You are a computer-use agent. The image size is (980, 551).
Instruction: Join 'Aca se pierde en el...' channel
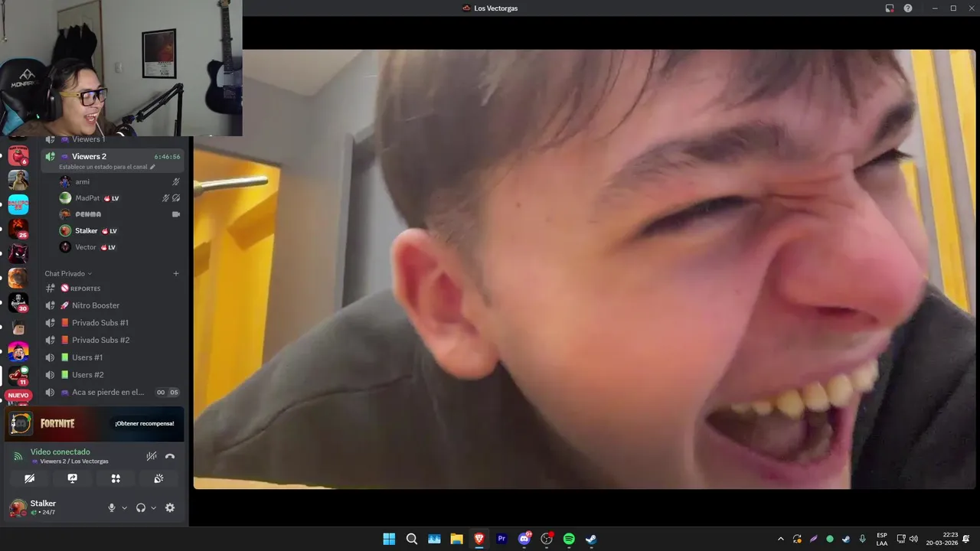click(113, 392)
